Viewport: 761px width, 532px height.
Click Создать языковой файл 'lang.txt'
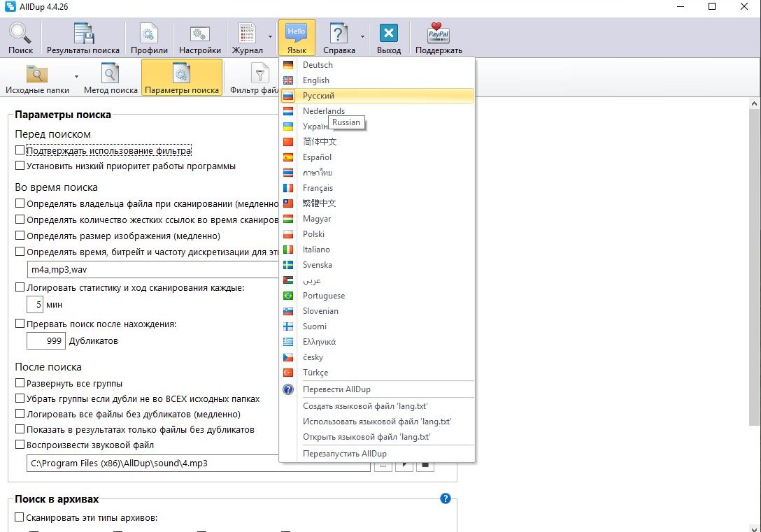(x=377, y=406)
